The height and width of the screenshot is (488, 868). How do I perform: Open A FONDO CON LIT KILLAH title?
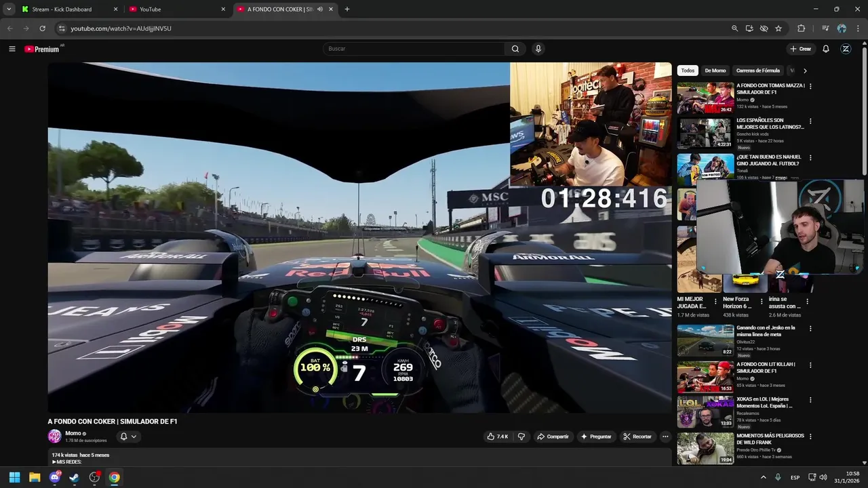tap(766, 367)
